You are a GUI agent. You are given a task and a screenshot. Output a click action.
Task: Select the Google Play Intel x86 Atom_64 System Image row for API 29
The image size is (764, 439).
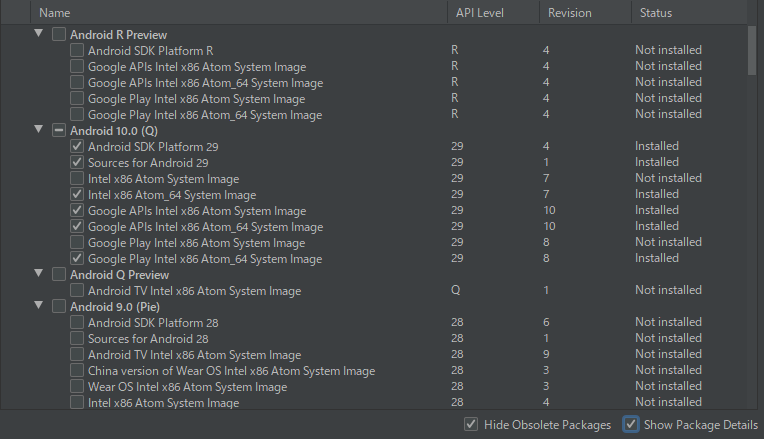(x=205, y=258)
